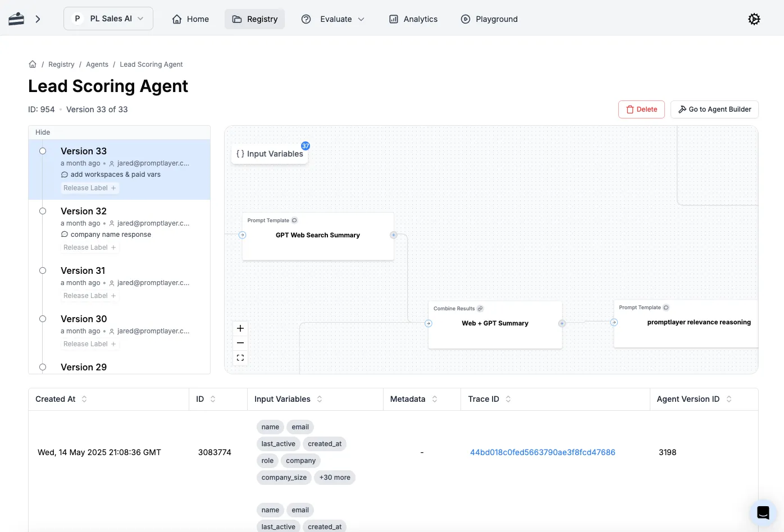Click the sidebar expand chevron arrow
Image resolution: width=784 pixels, height=532 pixels.
(x=38, y=19)
